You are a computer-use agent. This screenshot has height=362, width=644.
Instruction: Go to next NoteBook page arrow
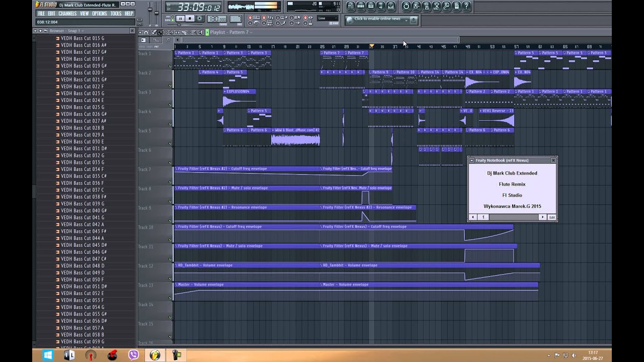[542, 217]
